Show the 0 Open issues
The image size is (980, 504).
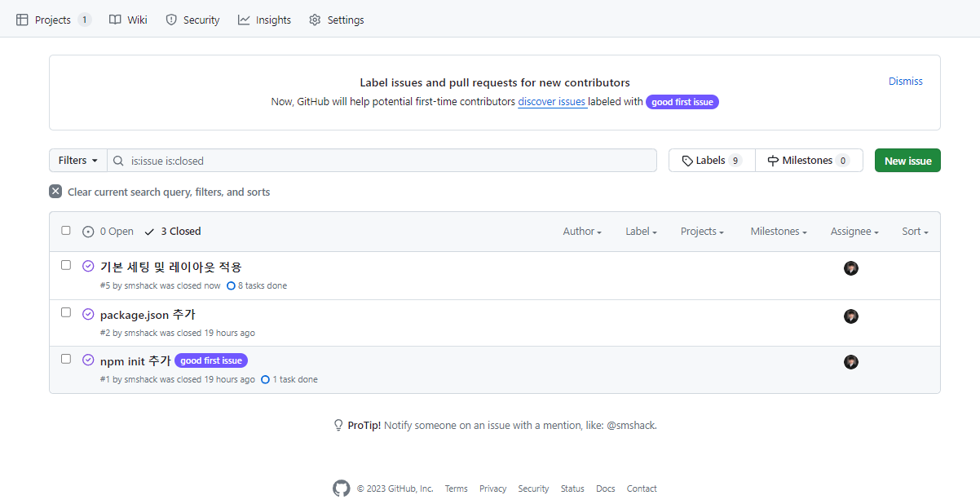tap(108, 232)
